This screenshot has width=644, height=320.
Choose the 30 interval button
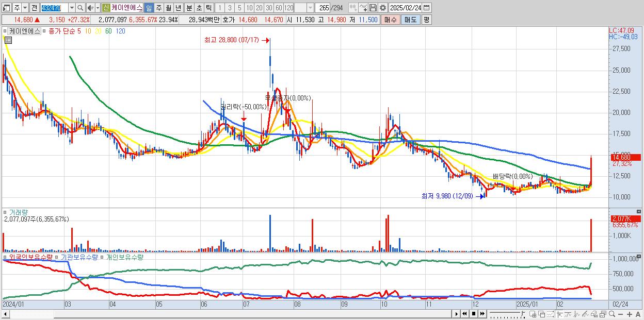[269, 8]
